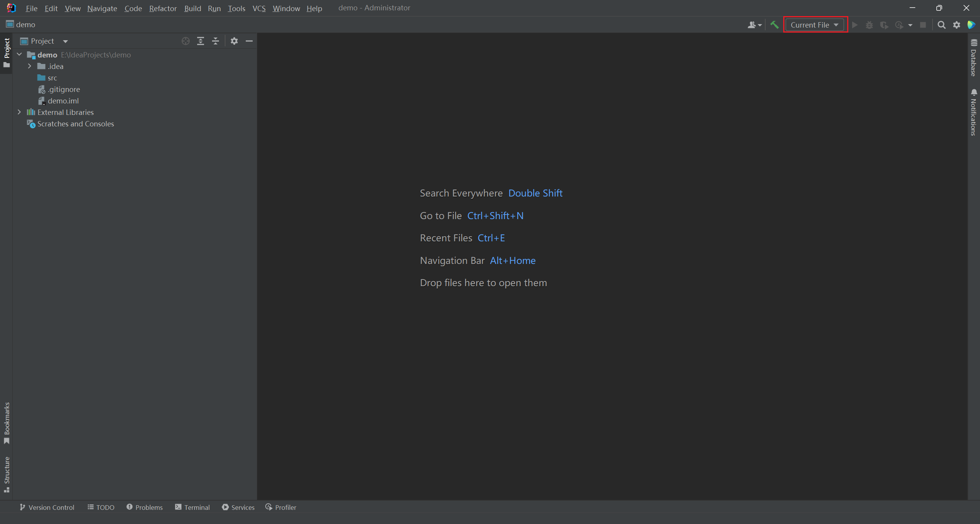Open the Problems tool window
This screenshot has width=980, height=524.
[x=145, y=507]
